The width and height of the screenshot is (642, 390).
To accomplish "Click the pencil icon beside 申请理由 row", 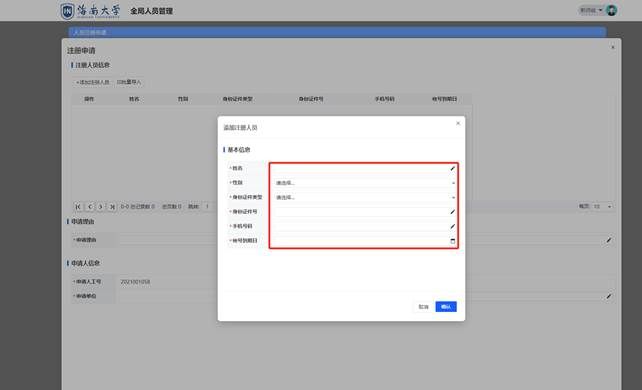I will pos(609,240).
